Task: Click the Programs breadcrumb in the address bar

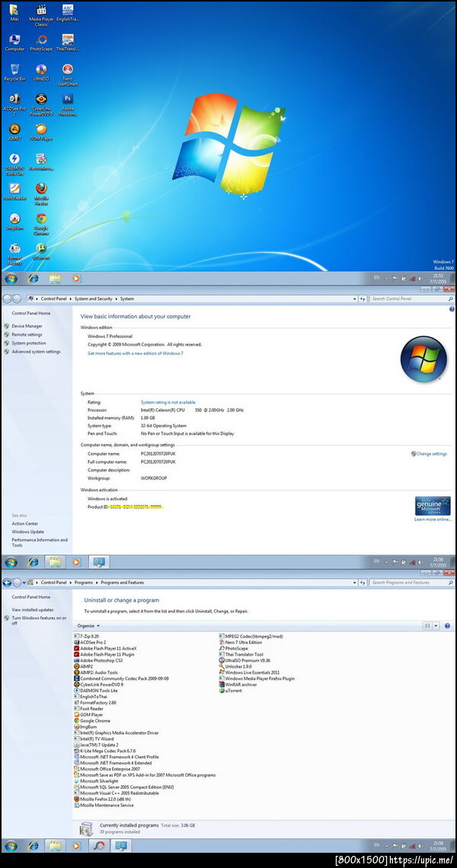Action: tap(84, 582)
